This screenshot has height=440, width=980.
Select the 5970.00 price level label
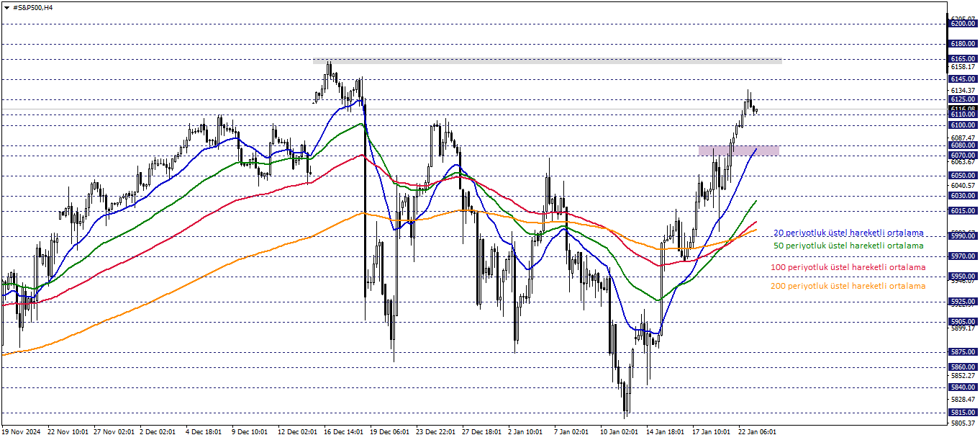coord(963,256)
